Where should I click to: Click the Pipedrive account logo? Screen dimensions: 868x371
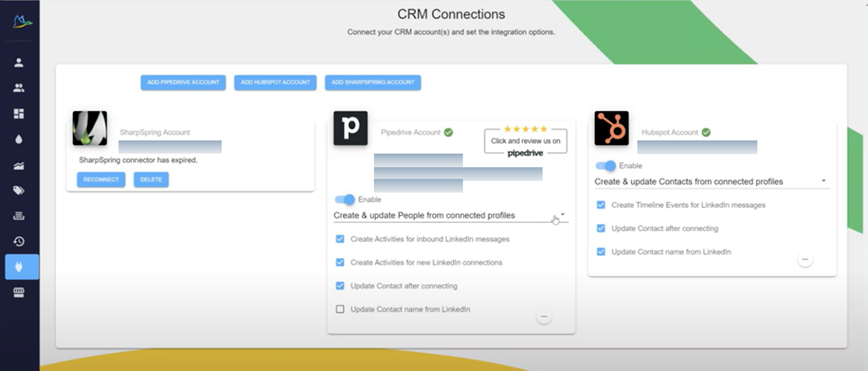350,128
